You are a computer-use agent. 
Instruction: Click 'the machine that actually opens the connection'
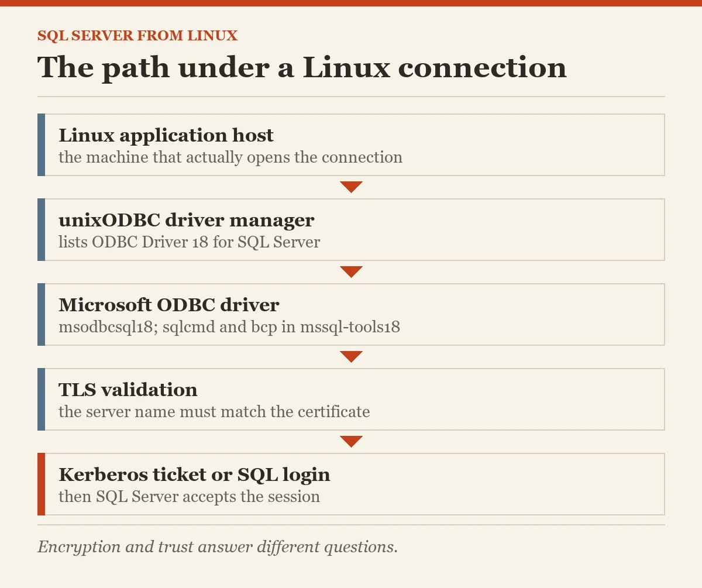[x=230, y=157]
